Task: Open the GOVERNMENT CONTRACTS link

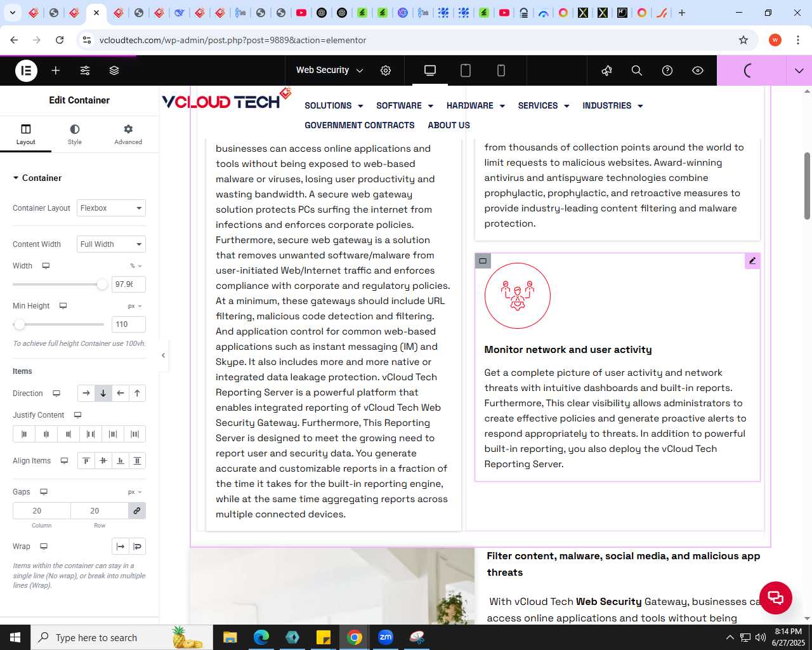Action: pos(360,126)
